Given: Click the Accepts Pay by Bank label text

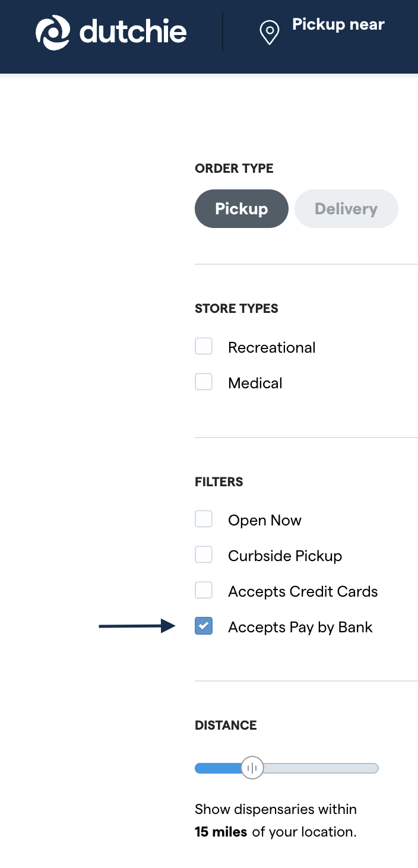Looking at the screenshot, I should click(300, 626).
